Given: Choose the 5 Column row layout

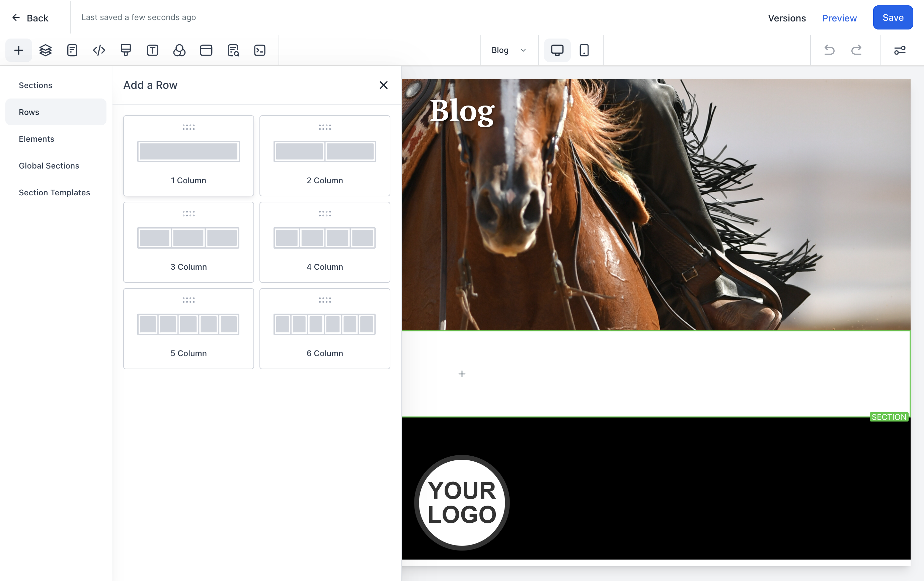Looking at the screenshot, I should point(188,328).
